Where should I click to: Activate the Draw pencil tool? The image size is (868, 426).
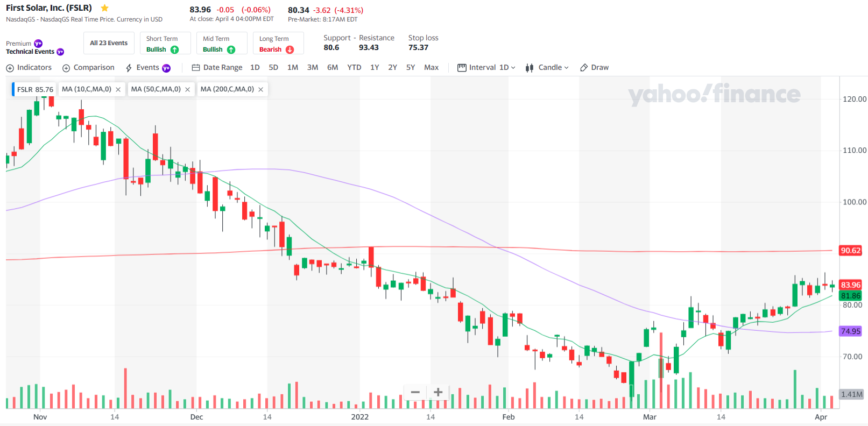[x=594, y=67]
